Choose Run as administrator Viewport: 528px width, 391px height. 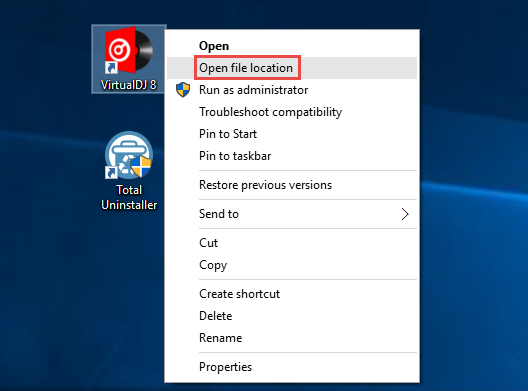click(292, 90)
